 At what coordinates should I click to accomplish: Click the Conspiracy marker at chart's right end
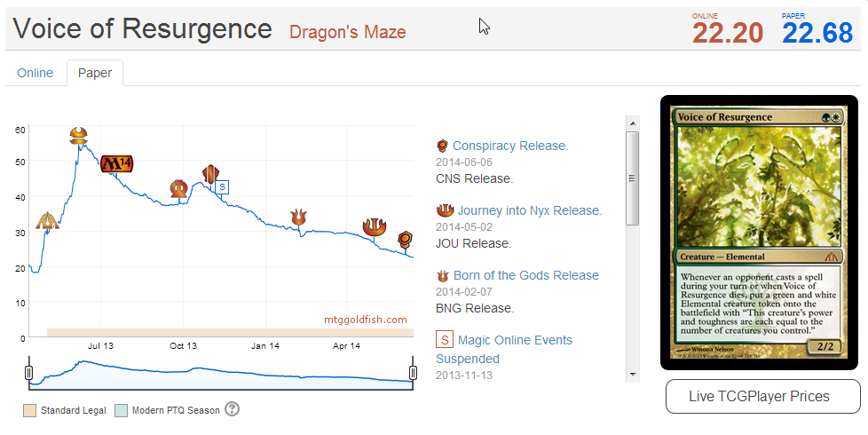coord(405,239)
